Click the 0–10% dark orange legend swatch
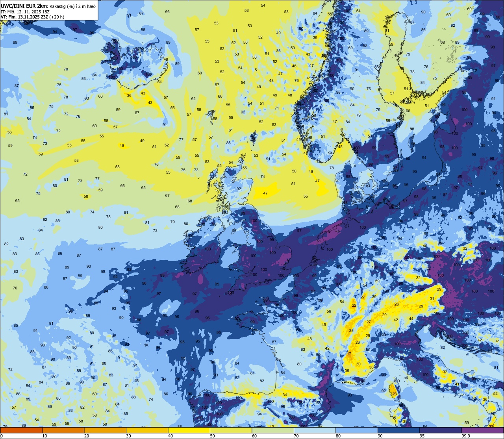Viewport: 504px width, 439px height. pos(21,430)
